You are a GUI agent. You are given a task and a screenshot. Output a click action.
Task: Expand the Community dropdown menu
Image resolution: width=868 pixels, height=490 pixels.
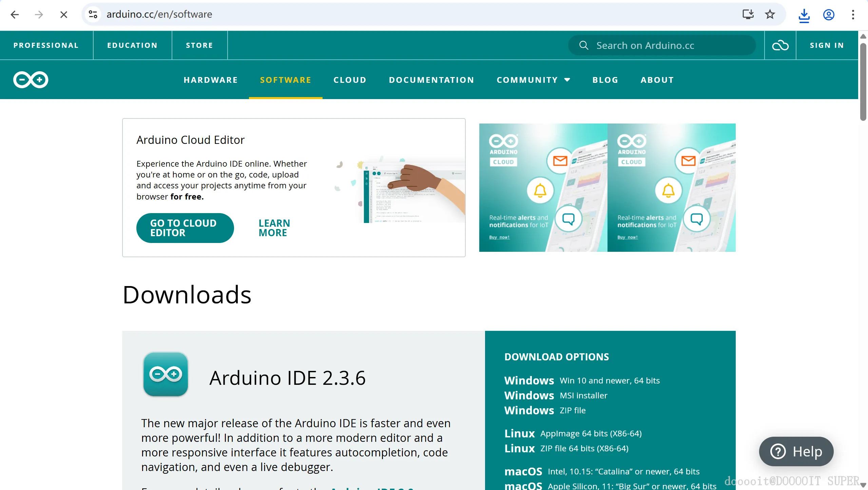(527, 80)
